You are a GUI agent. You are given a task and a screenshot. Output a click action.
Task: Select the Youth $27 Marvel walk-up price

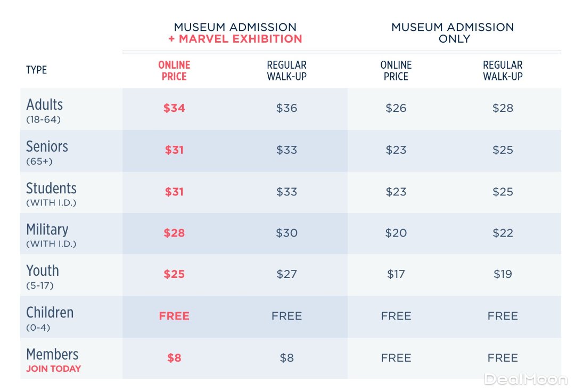coord(286,275)
